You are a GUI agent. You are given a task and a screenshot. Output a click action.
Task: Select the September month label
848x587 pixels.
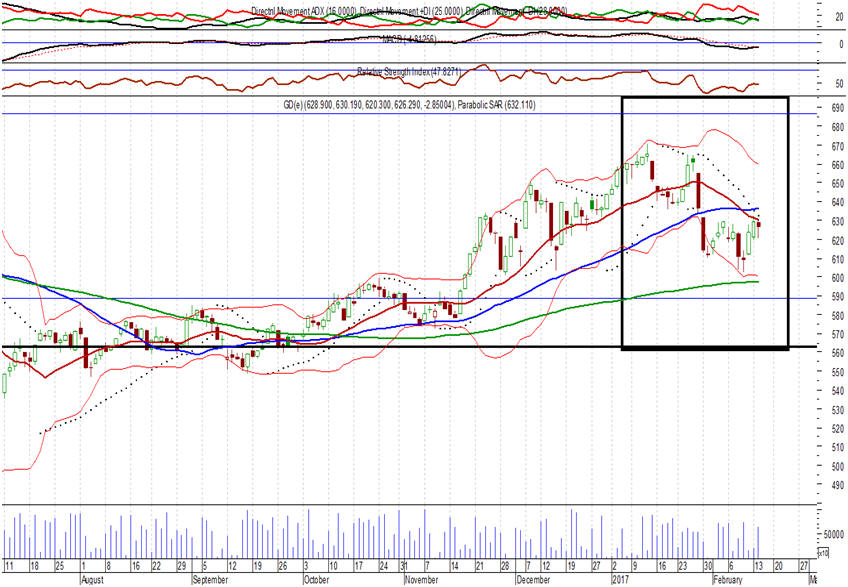[210, 579]
